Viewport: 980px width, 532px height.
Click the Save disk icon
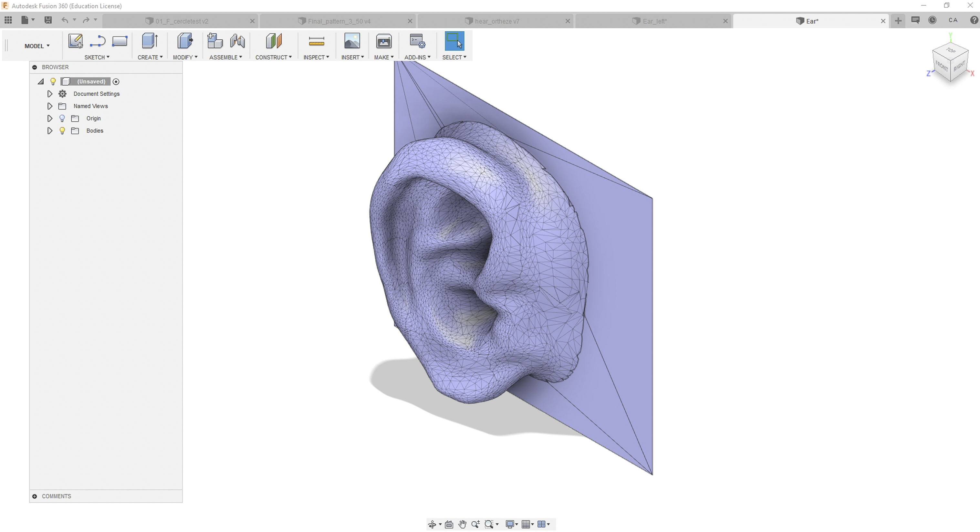click(48, 20)
